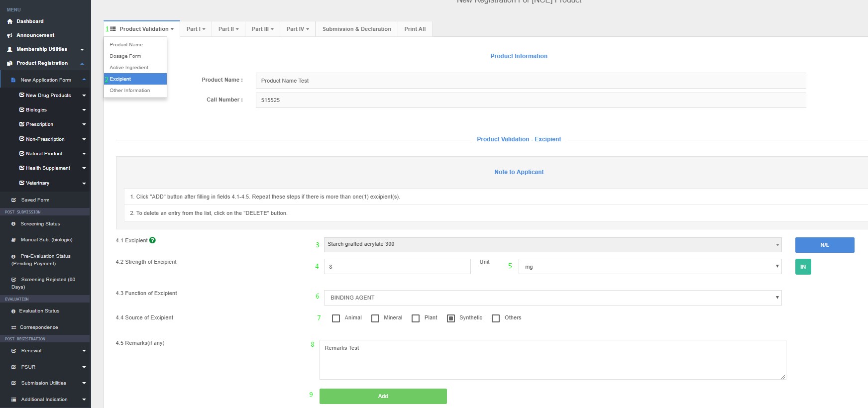Open the Submission & Declaration tab
Viewport: 868px width, 408px height.
pos(356,29)
